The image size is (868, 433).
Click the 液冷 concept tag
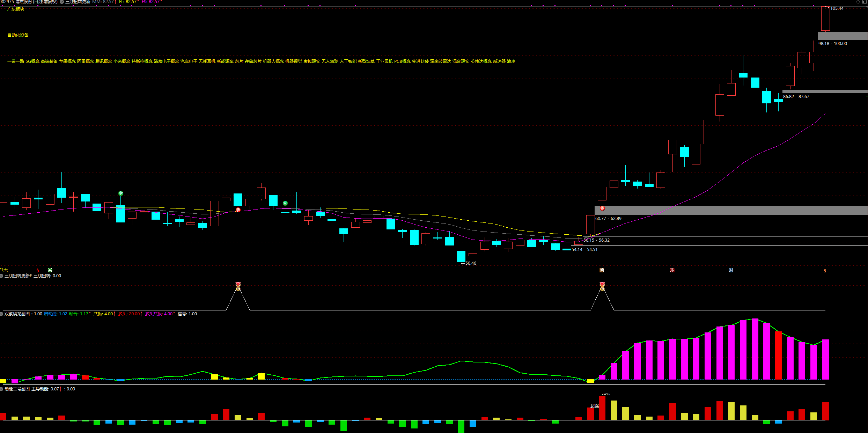[511, 61]
